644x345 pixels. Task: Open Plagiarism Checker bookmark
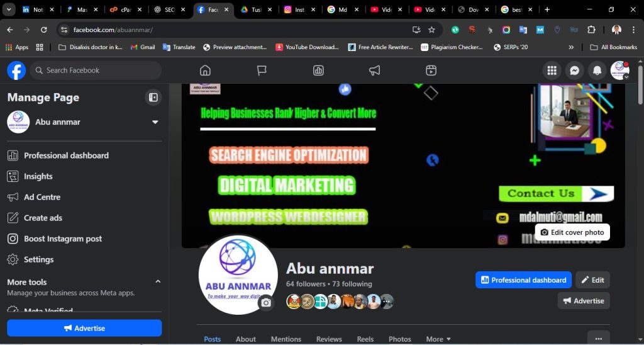coord(452,47)
